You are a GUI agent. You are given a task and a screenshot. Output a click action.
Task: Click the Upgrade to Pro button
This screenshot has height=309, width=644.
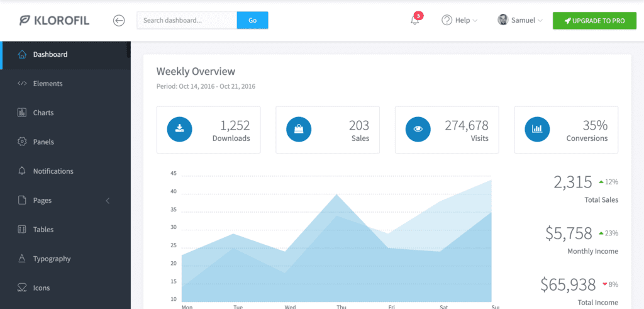[x=594, y=21]
